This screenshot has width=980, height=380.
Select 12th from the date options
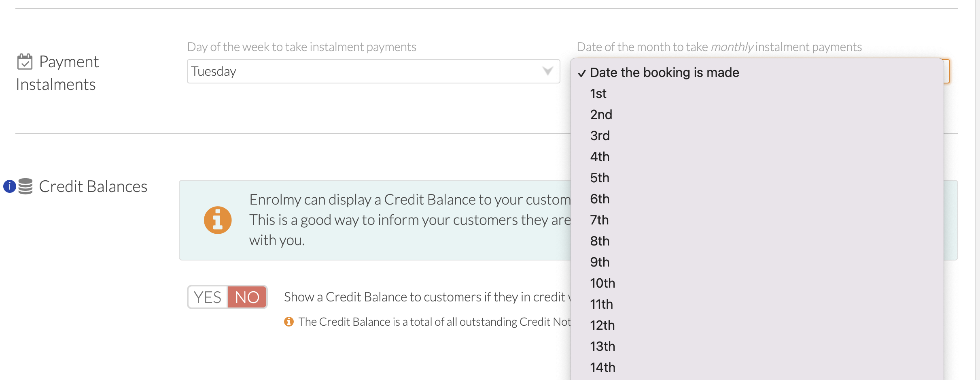pyautogui.click(x=757, y=325)
